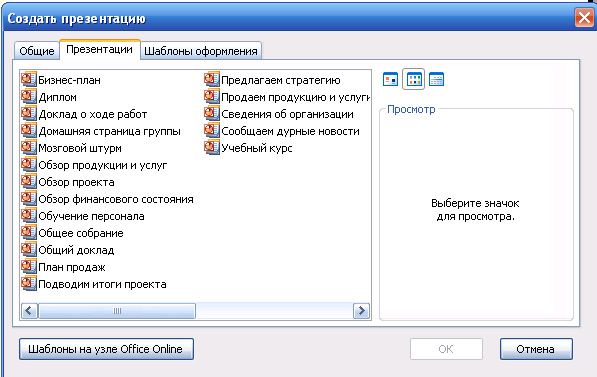Select the Бизнес-план template icon
Image resolution: width=597 pixels, height=377 pixels.
pos(29,80)
